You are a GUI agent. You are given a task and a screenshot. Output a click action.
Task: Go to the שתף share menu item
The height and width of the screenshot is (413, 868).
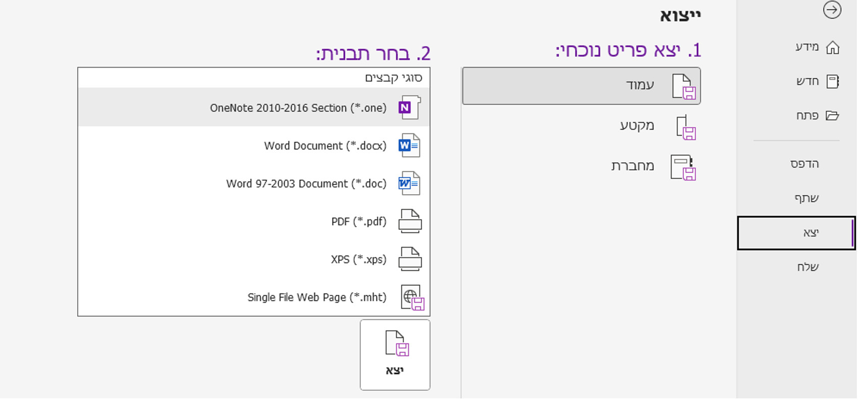806,198
